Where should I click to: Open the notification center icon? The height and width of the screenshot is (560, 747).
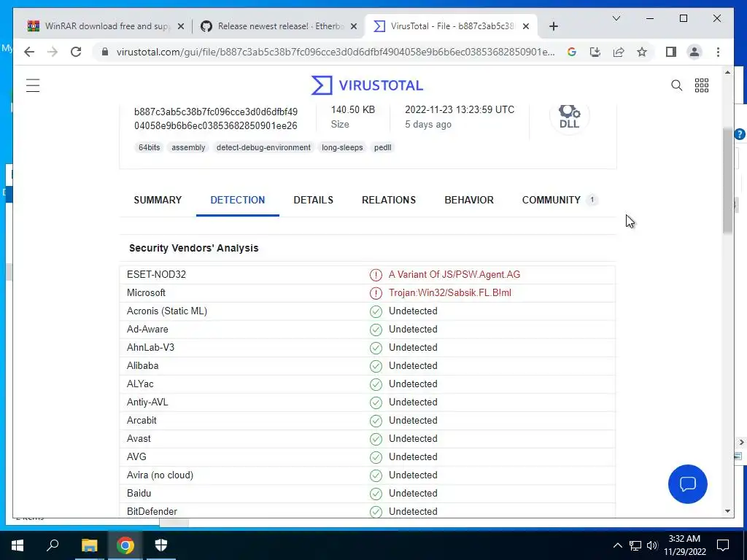(723, 545)
